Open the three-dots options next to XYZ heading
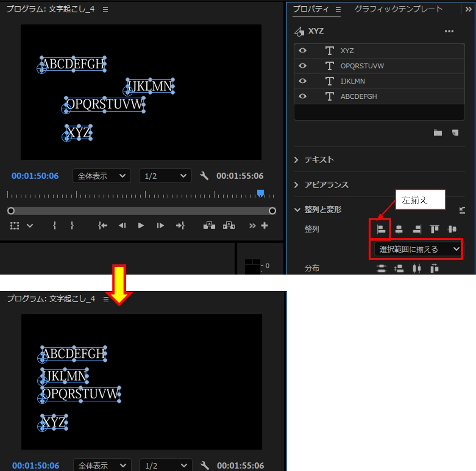Viewport: 476px width, 471px height. (x=449, y=31)
